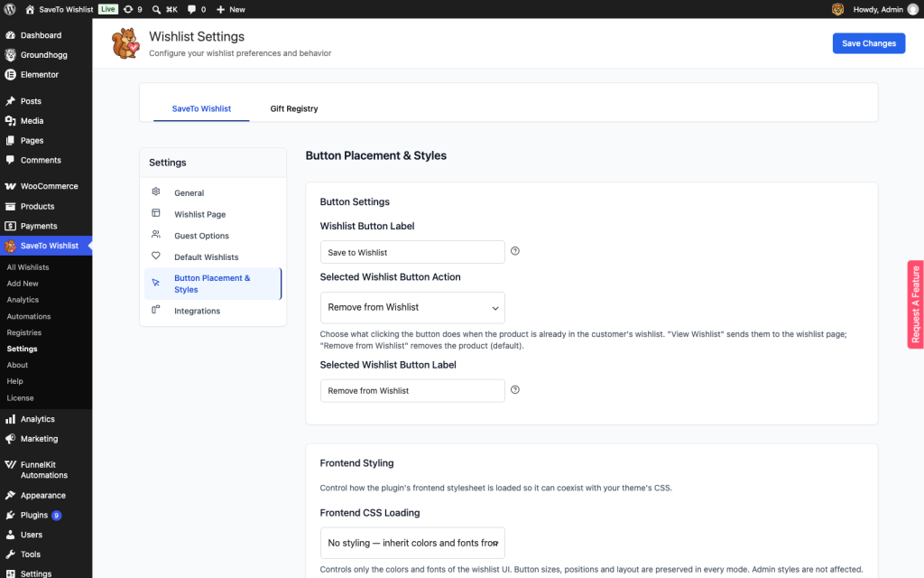
Task: Click the Save Changes button
Action: (x=869, y=43)
